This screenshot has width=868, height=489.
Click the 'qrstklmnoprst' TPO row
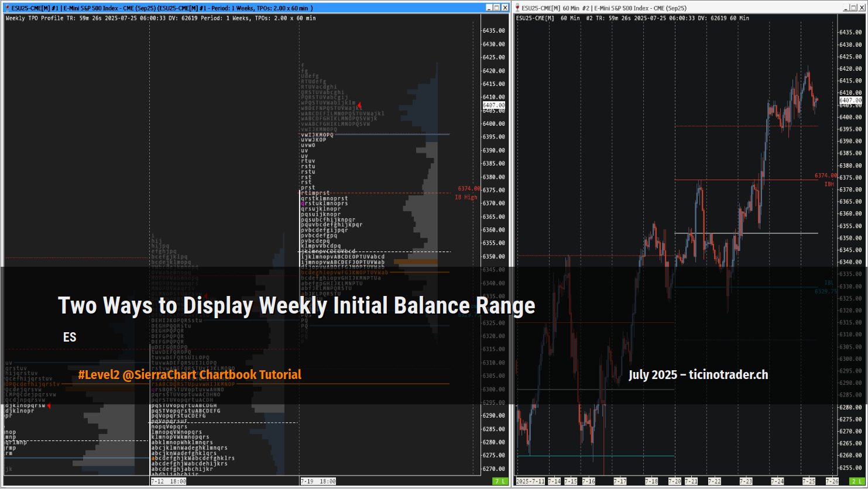324,198
